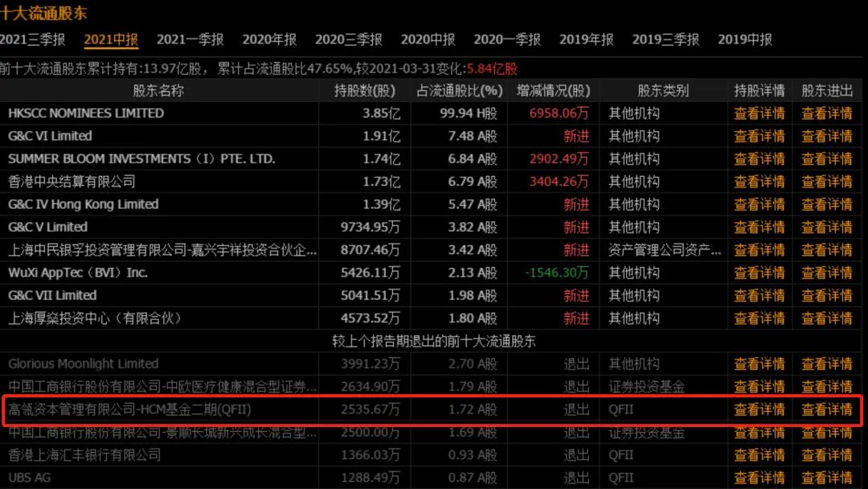The height and width of the screenshot is (489, 868).
Task: Open 股东进出 link for G&C V Limited
Action: click(827, 227)
